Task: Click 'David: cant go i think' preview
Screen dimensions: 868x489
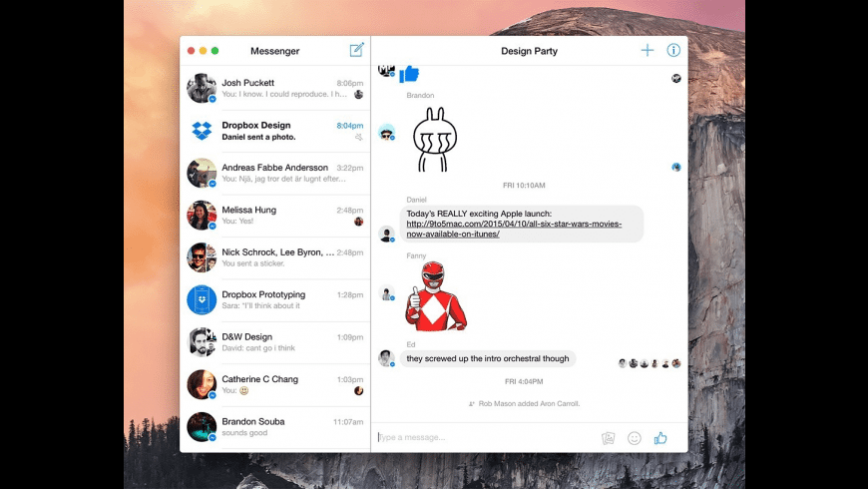Action: click(258, 348)
